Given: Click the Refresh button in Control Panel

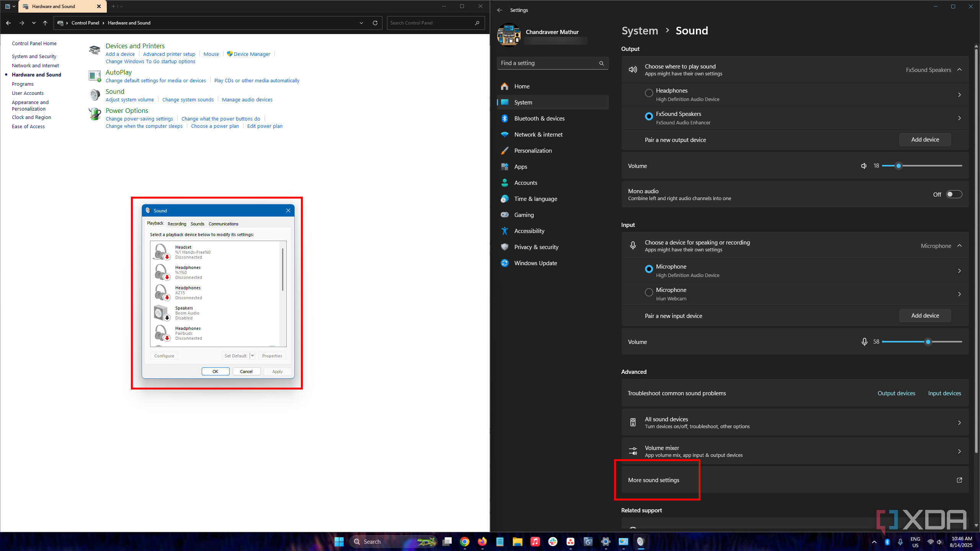Looking at the screenshot, I should tap(375, 23).
